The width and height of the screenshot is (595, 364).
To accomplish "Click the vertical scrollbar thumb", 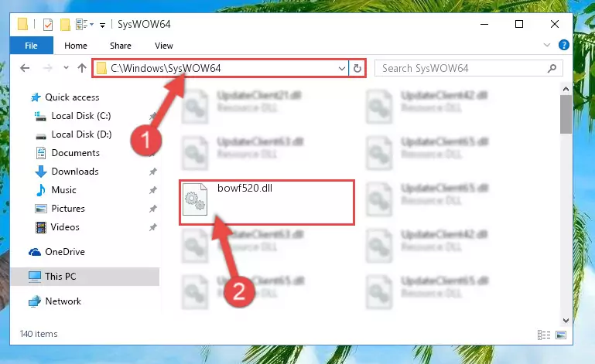I will [566, 114].
